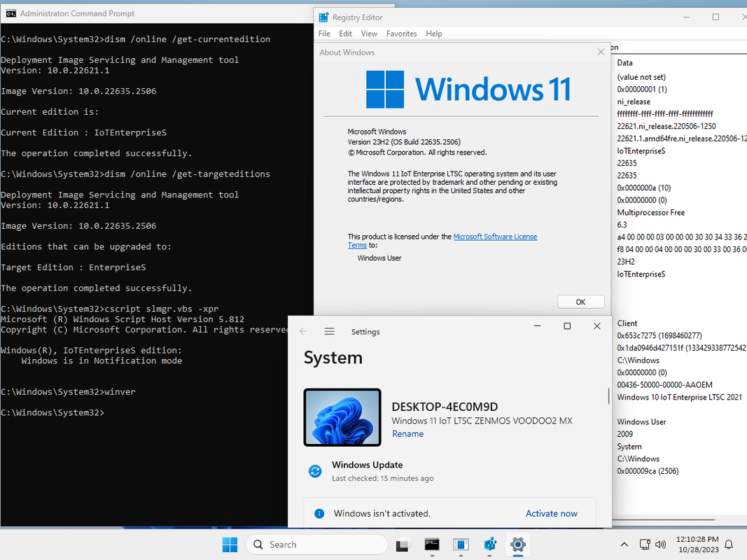Screen dimensions: 747x560
Task: Click Activate now in Settings
Action: pyautogui.click(x=551, y=513)
